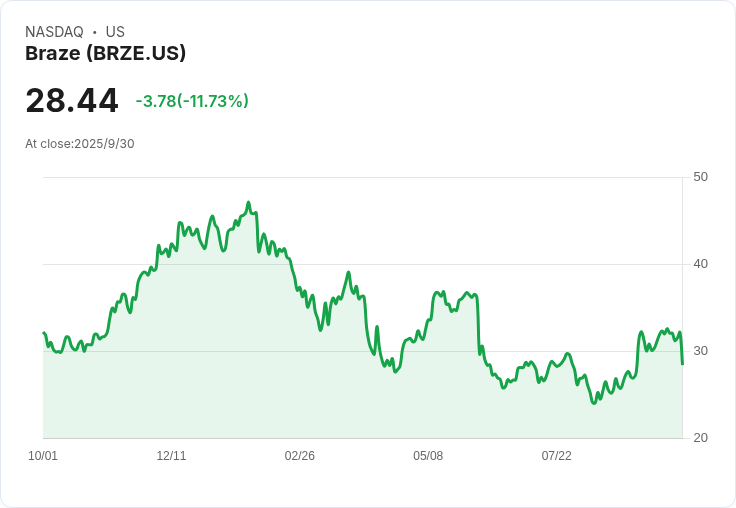Click the 05/08 x-axis date
Image resolution: width=736 pixels, height=508 pixels.
pos(428,456)
